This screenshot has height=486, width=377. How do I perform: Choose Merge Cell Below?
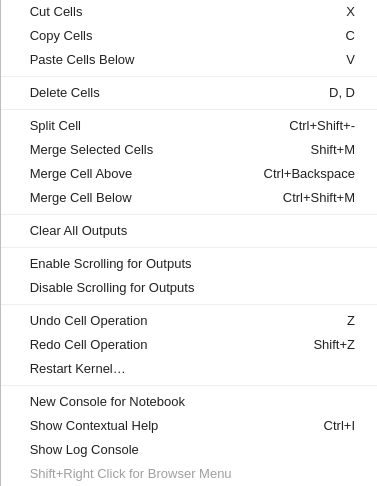pyautogui.click(x=189, y=198)
